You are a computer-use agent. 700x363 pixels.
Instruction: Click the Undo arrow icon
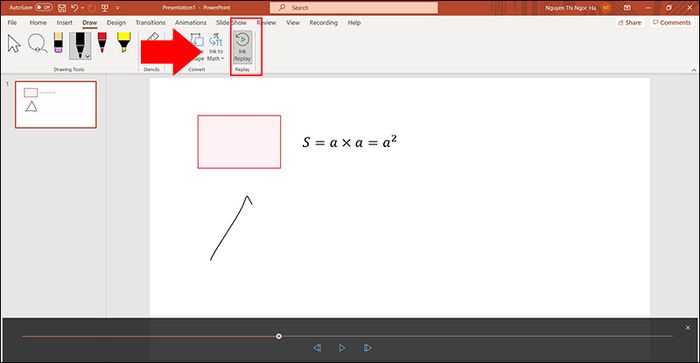(x=75, y=8)
